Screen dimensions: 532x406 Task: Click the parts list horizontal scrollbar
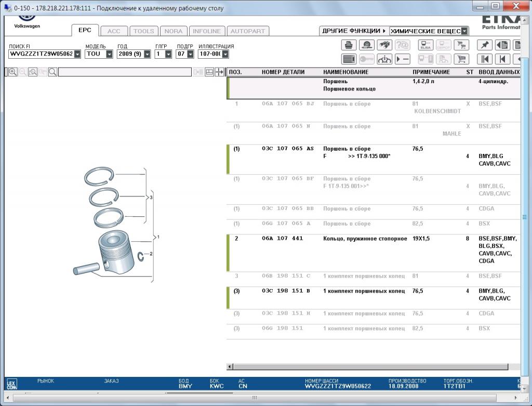(x=370, y=366)
